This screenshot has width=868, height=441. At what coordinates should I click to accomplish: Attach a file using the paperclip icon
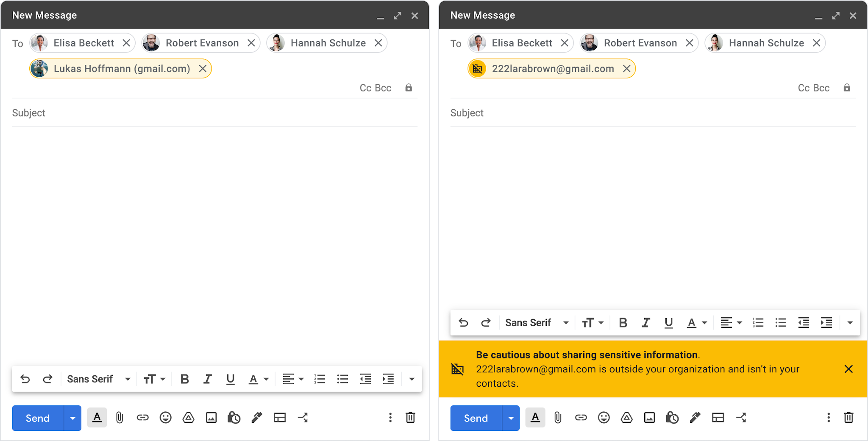click(x=120, y=418)
